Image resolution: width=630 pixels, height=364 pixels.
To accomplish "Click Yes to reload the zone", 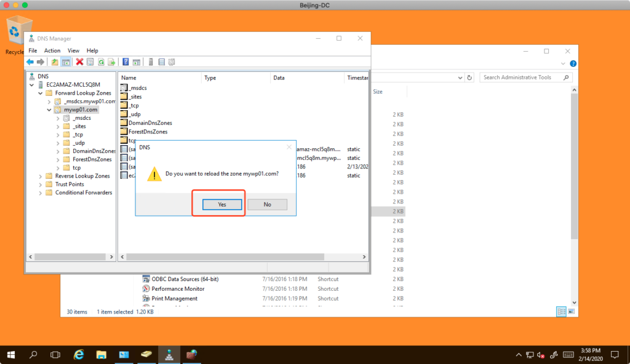I will click(221, 204).
